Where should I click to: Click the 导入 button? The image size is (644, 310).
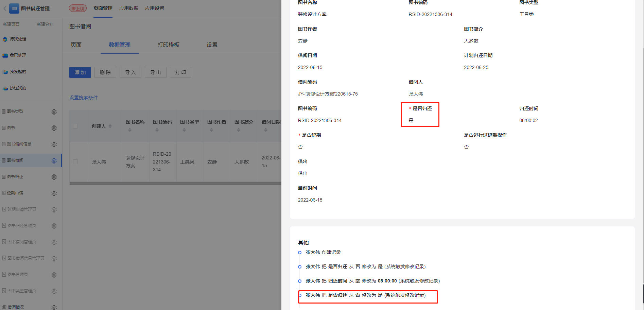(x=130, y=72)
